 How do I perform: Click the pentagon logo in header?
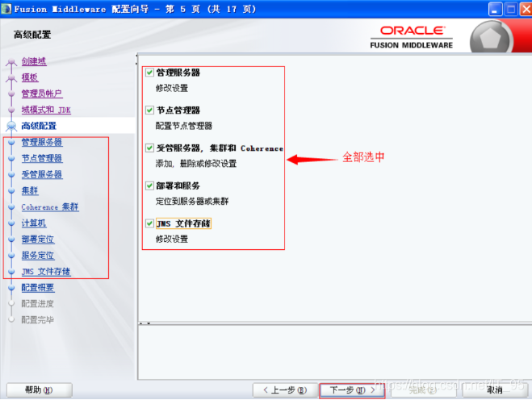(491, 38)
